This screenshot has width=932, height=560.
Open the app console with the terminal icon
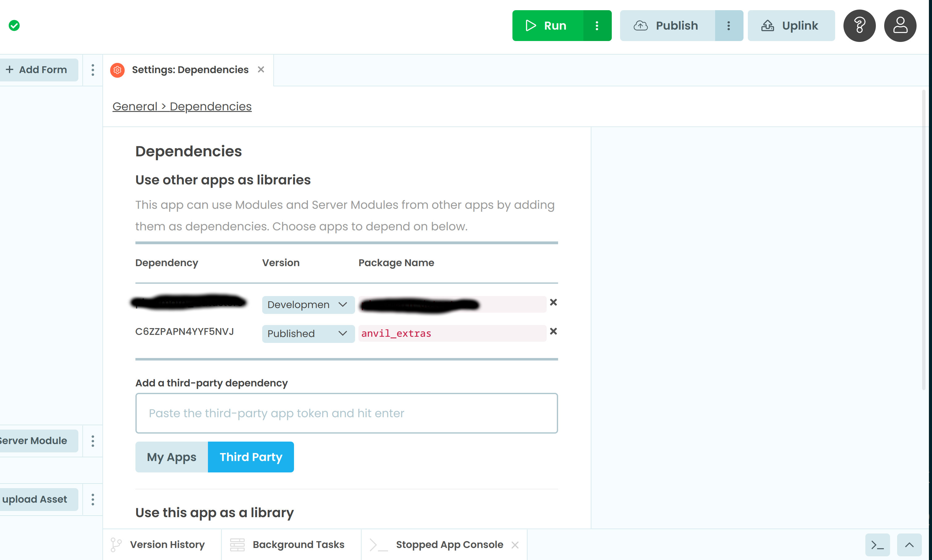point(878,545)
